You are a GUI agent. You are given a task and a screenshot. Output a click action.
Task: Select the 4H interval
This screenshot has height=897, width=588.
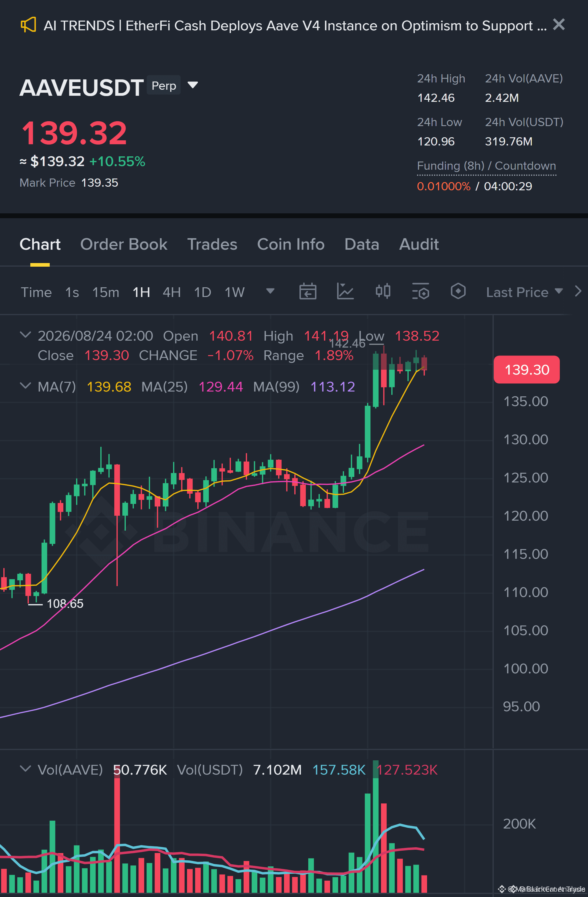click(172, 292)
